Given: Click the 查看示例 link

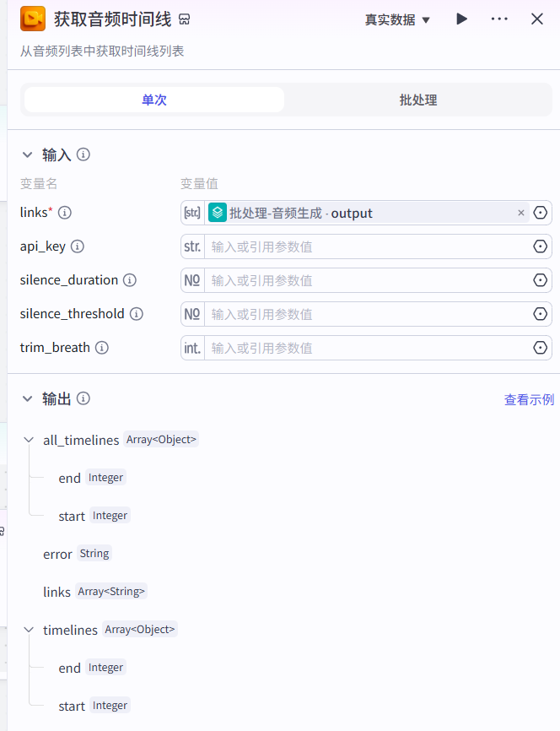Looking at the screenshot, I should pyautogui.click(x=529, y=399).
